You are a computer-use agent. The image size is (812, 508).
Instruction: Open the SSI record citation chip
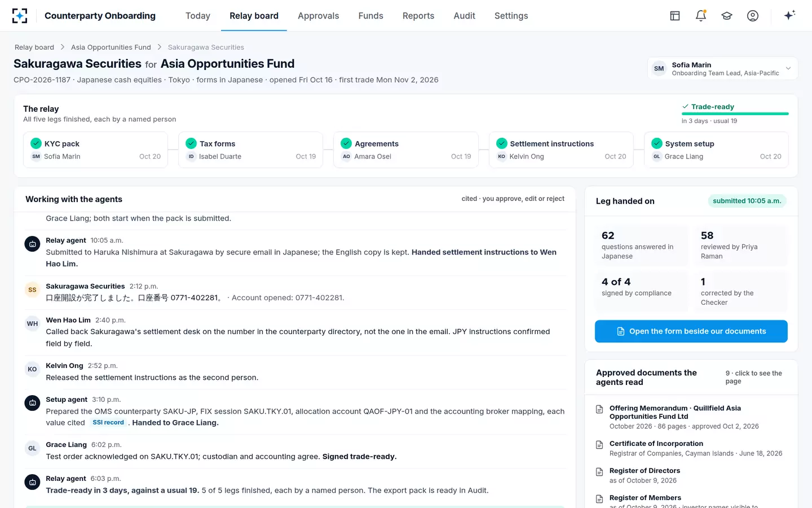[108, 423]
